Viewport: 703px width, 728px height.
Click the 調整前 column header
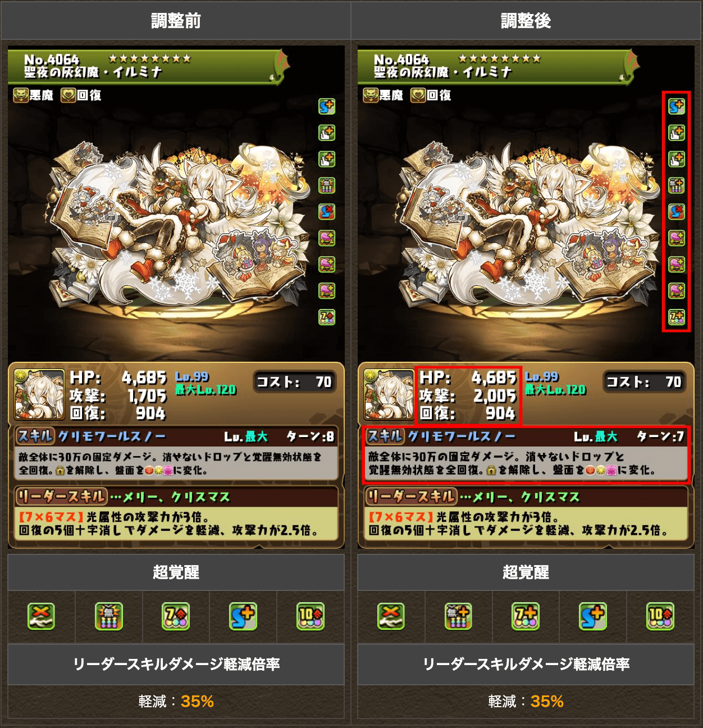click(176, 21)
